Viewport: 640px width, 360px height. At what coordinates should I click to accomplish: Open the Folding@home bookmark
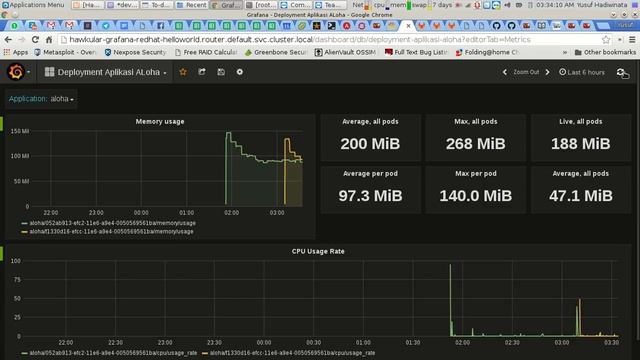coord(487,52)
